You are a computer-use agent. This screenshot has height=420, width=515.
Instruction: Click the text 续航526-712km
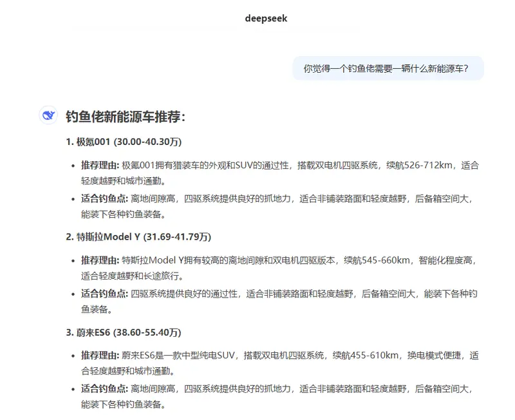[x=420, y=166]
